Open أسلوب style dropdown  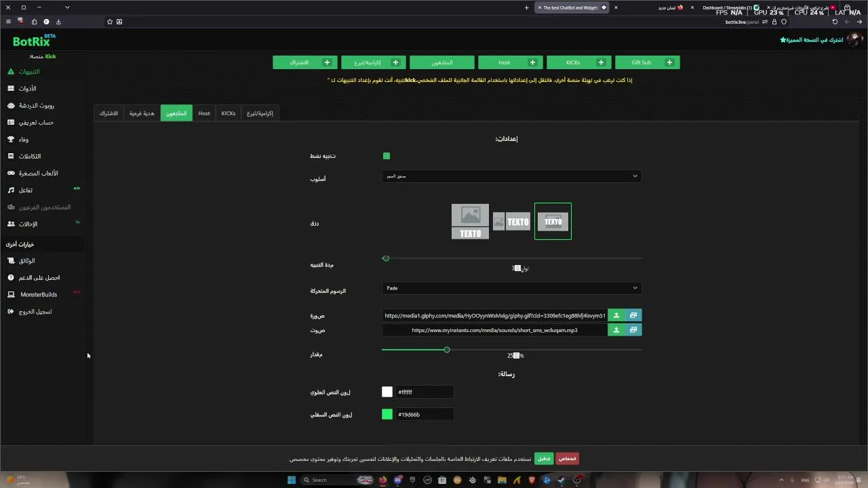coord(511,176)
